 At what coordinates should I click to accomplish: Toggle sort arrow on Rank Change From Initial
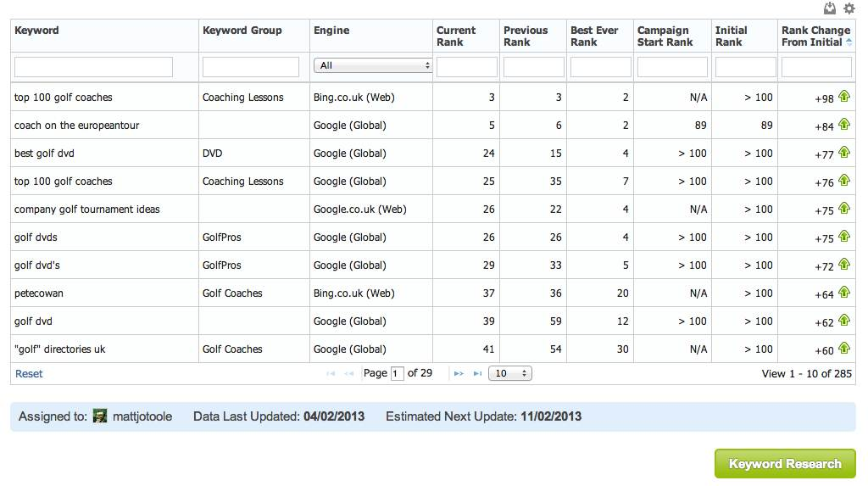coord(849,42)
